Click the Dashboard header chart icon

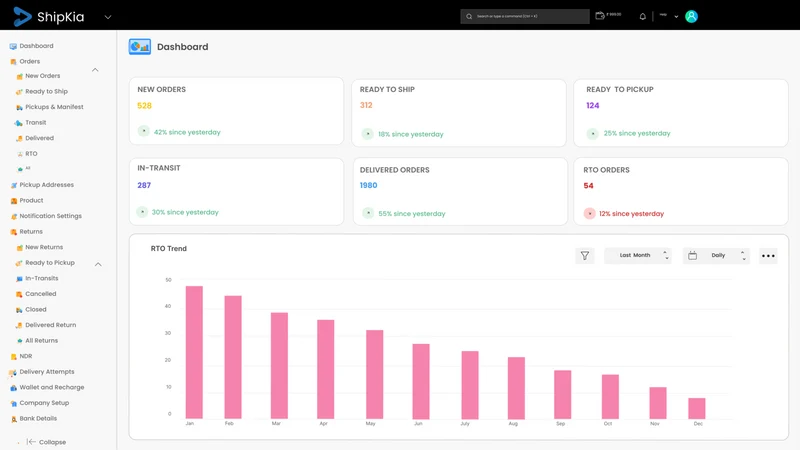(139, 46)
